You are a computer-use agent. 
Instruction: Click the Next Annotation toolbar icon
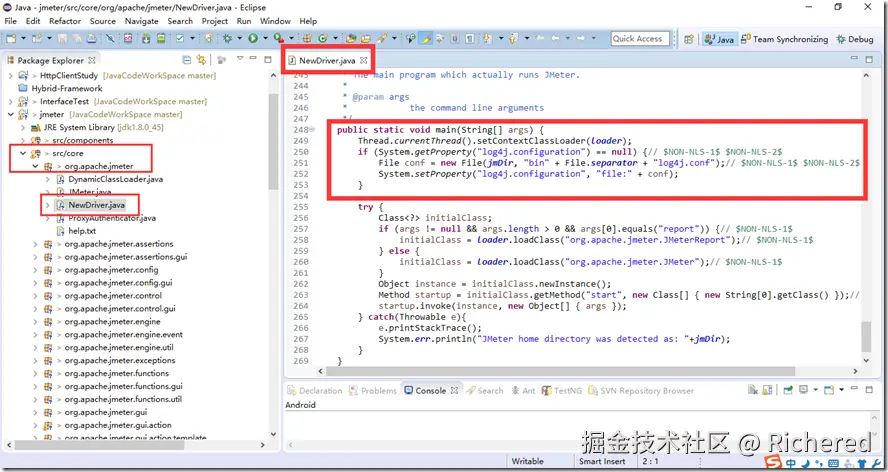coord(486,39)
